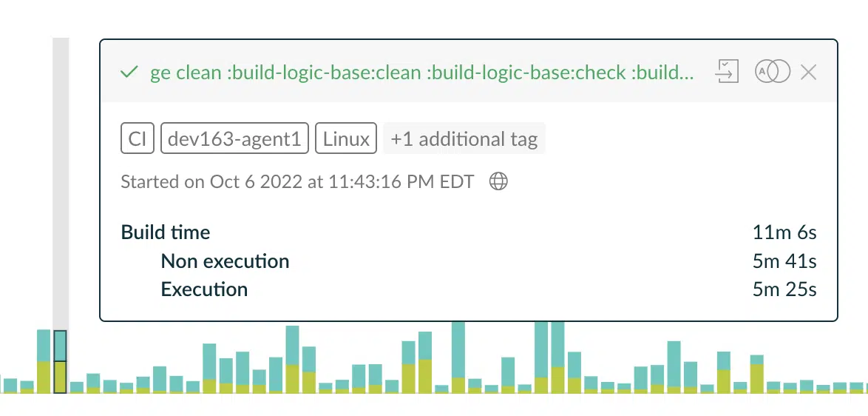
Task: Select the dev163-agent1 tag
Action: tap(234, 138)
